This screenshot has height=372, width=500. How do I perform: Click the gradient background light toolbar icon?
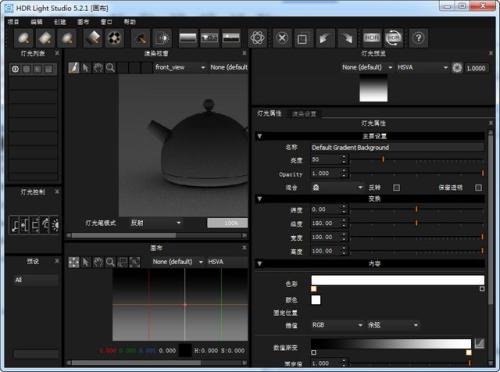(x=188, y=38)
